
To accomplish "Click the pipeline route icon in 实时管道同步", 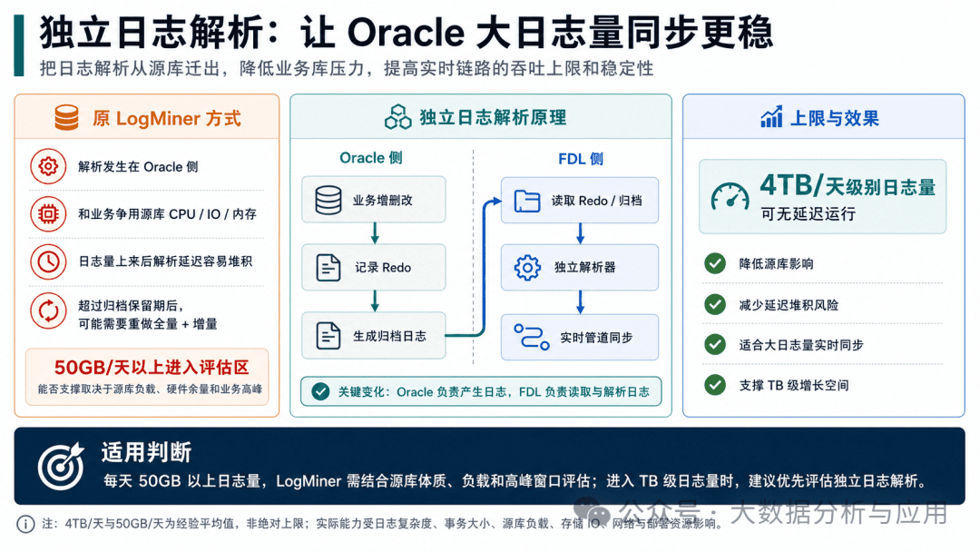I will (x=531, y=337).
